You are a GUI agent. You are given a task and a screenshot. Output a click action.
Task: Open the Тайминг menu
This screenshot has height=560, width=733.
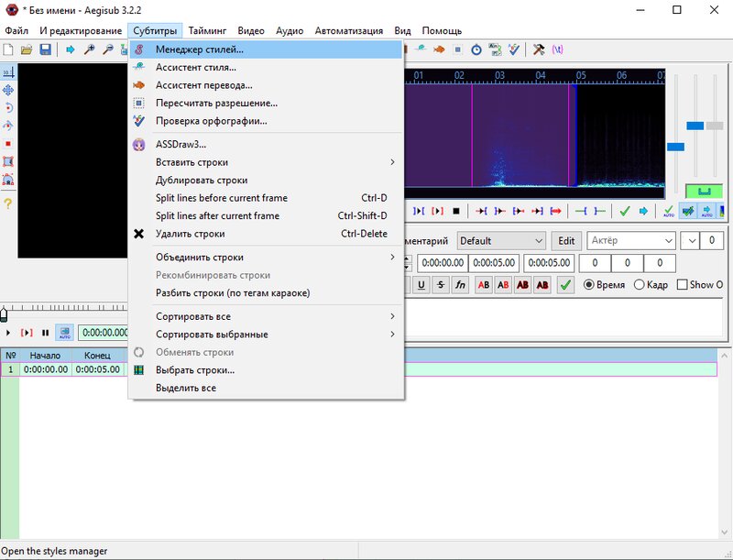207,30
